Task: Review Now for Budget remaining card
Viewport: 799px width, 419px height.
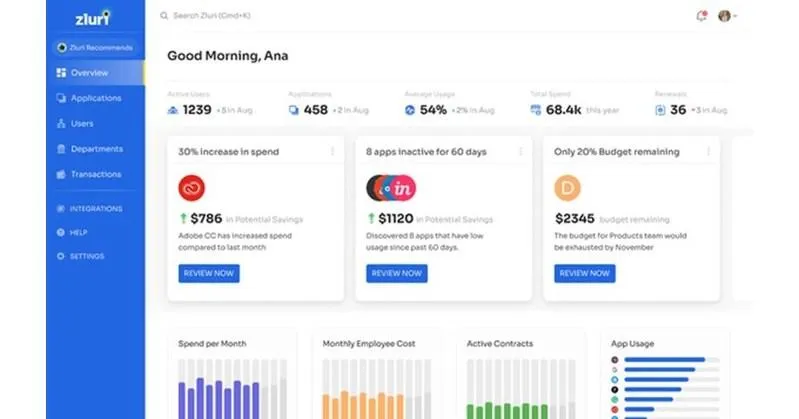Action: click(584, 273)
